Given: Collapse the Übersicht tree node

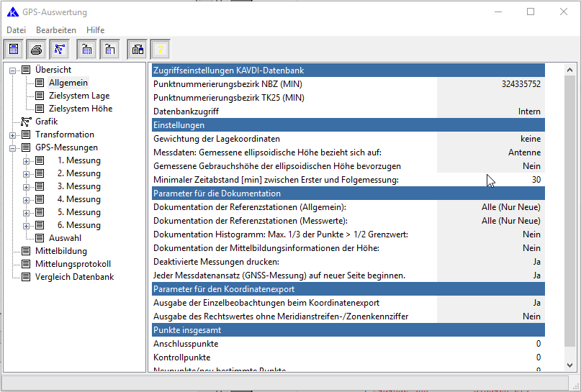Looking at the screenshot, I should [12, 70].
